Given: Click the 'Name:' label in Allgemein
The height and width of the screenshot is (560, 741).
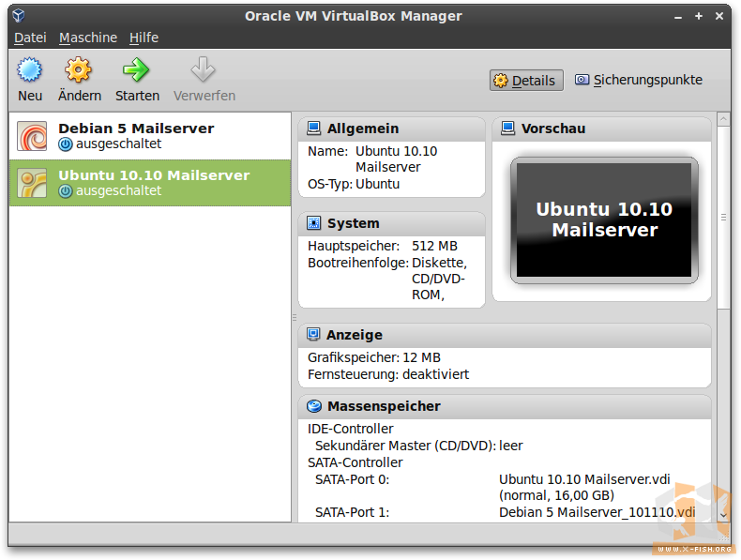Looking at the screenshot, I should point(327,151).
